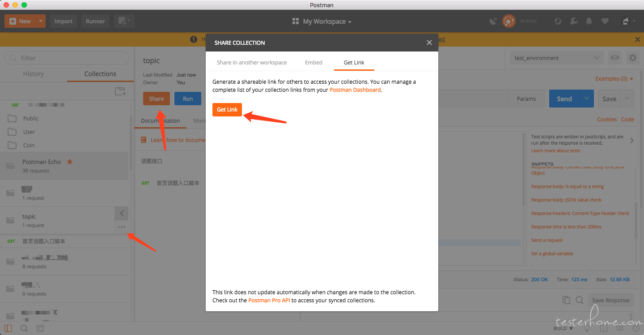
Task: Open the Code link
Action: click(x=627, y=119)
